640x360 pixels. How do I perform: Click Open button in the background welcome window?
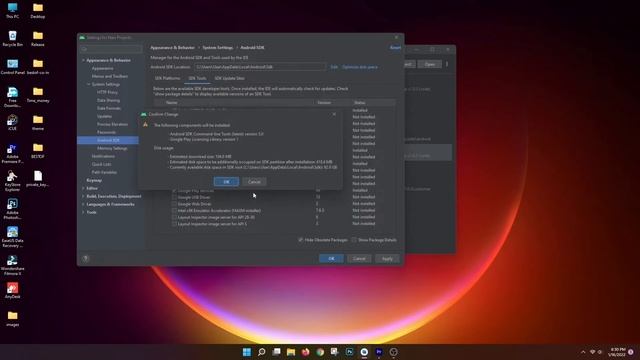click(x=429, y=64)
